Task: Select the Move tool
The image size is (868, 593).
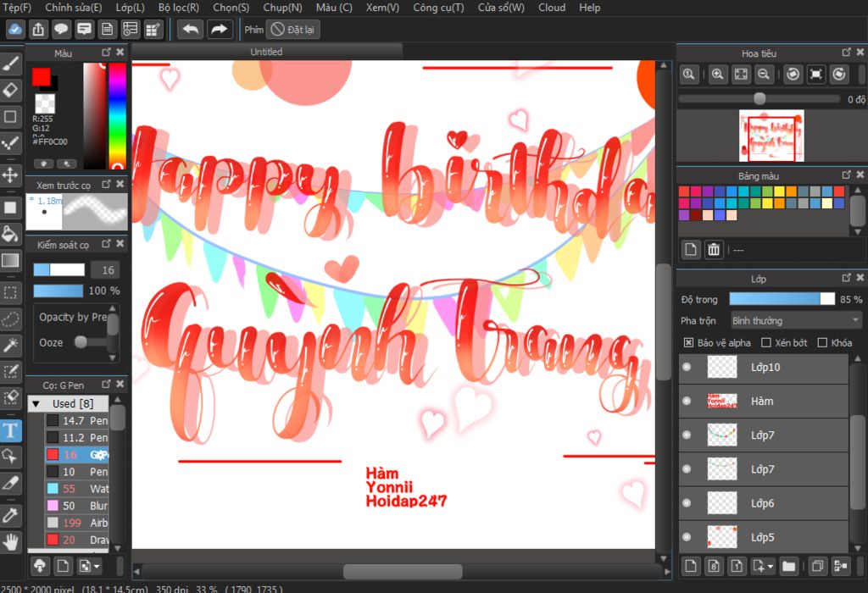Action: point(10,176)
